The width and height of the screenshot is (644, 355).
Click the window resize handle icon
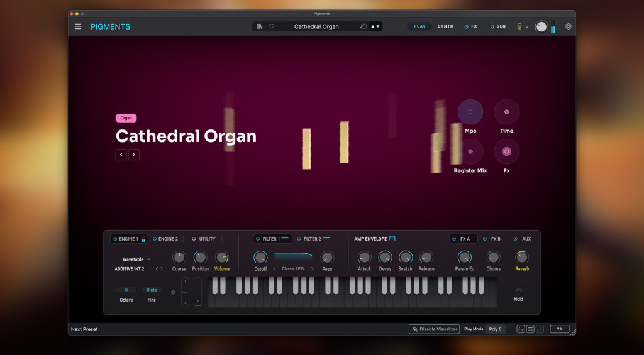(573, 332)
